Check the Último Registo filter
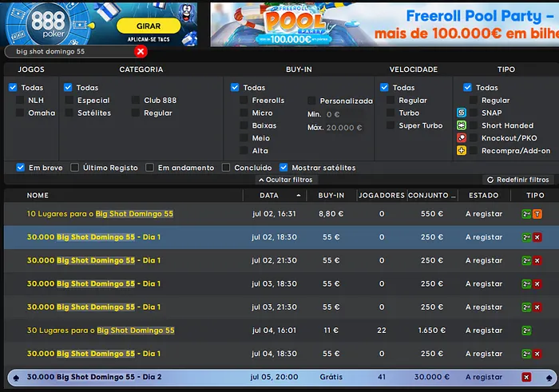559x392 pixels. point(74,168)
